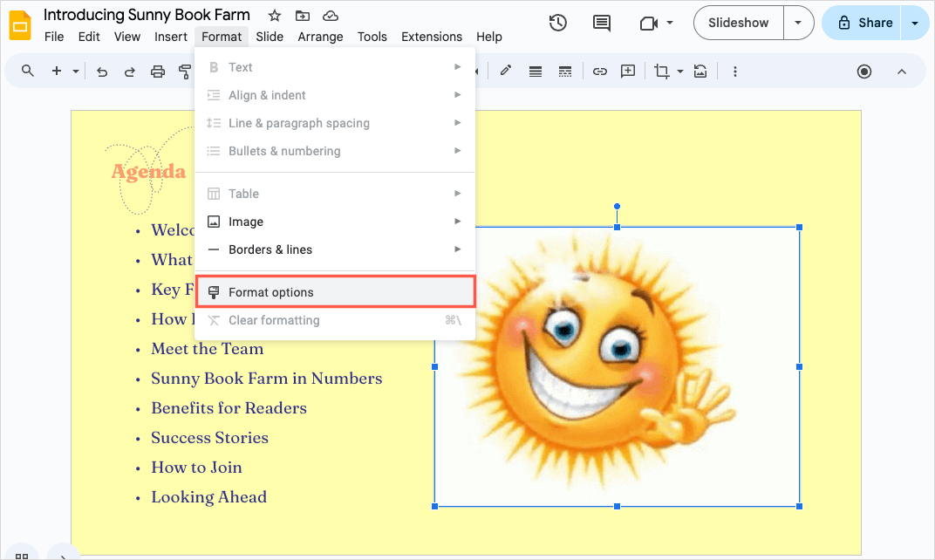This screenshot has width=935, height=560.
Task: Open the three-dot more options in the toolbar
Action: tap(734, 72)
